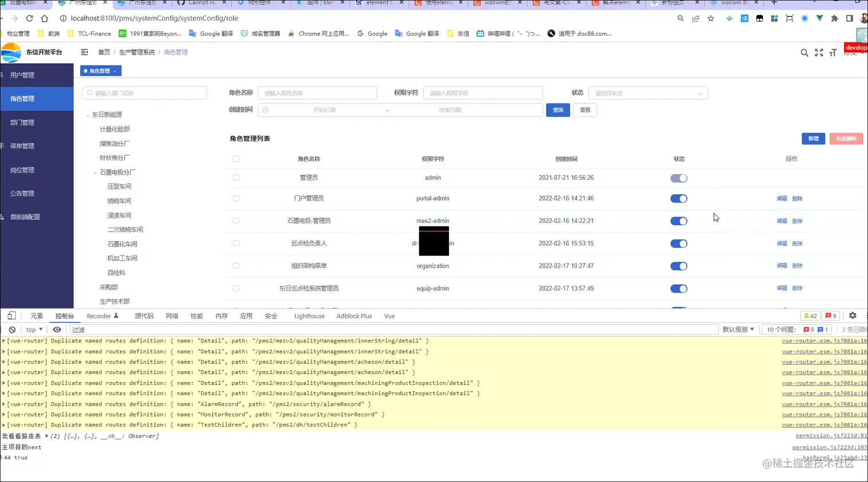Check the select-all checkbox in table header
Screen dimensions: 868x482
[x=236, y=159]
